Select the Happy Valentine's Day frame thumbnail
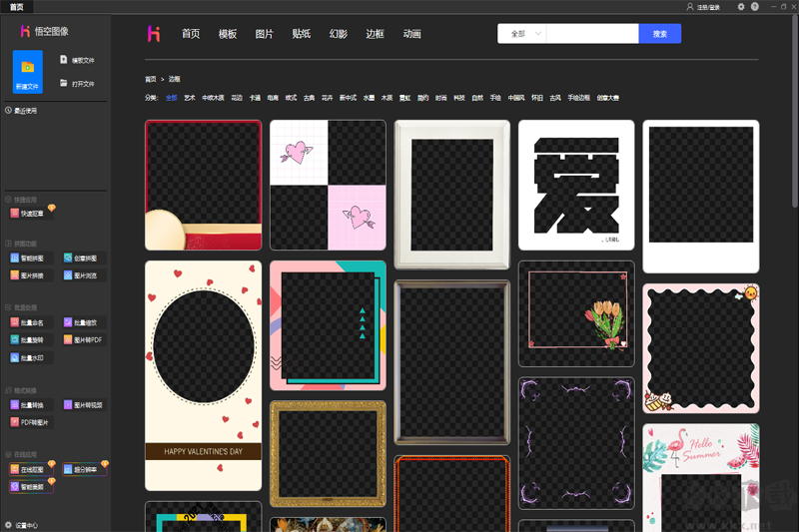This screenshot has width=799, height=532. 203,375
